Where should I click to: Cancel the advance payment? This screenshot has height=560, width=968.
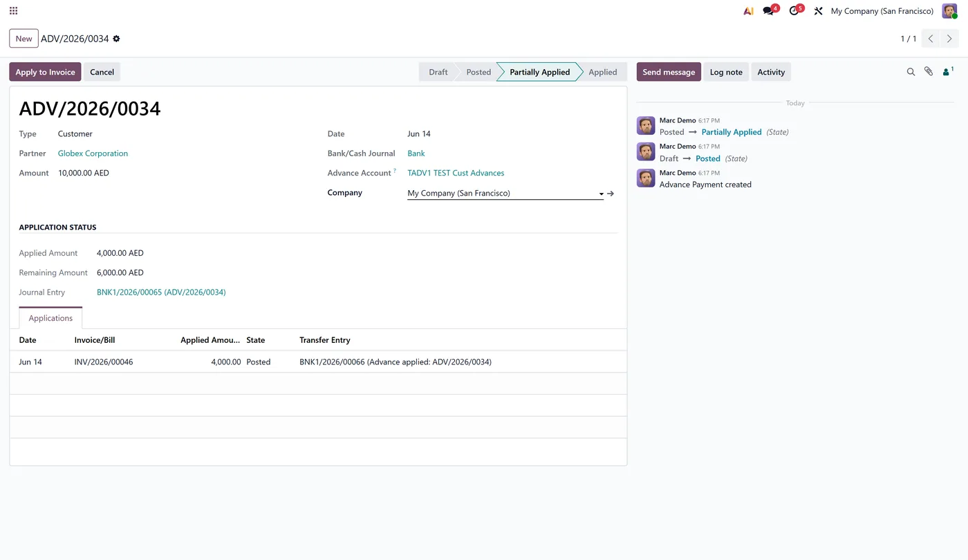pos(102,72)
